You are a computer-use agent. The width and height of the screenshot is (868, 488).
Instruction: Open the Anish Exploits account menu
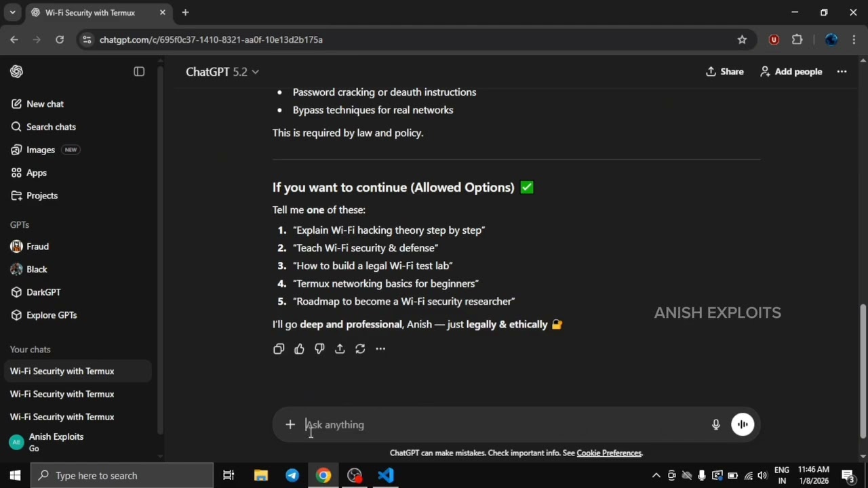click(x=78, y=442)
